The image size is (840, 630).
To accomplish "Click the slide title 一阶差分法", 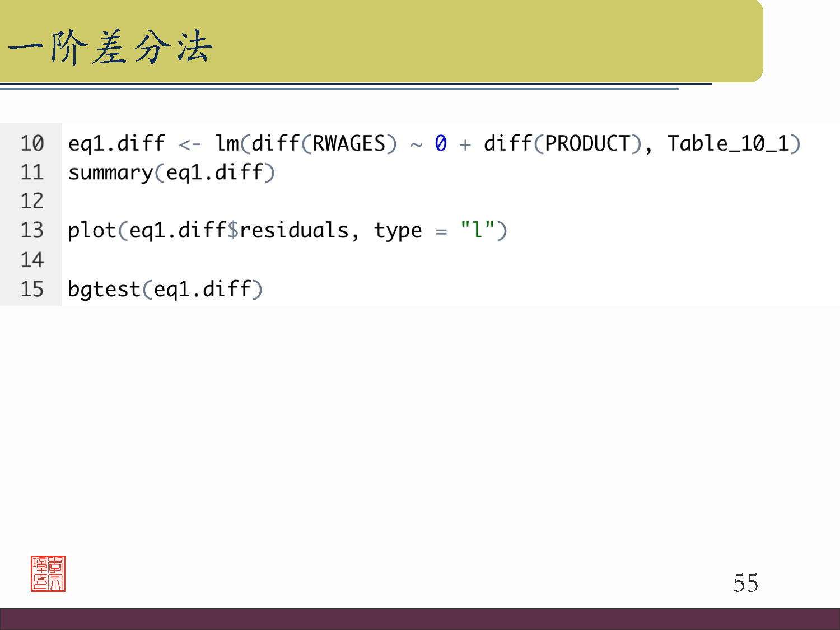I will 110,47.
